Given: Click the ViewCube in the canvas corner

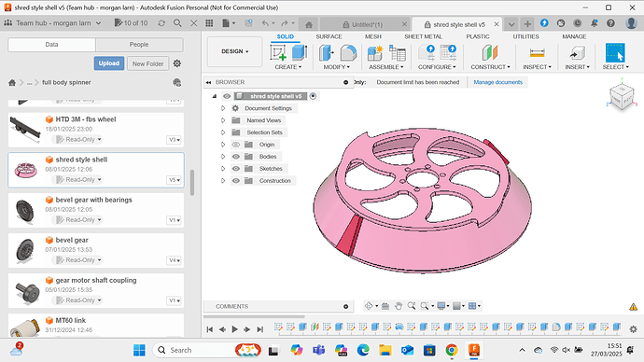Looking at the screenshot, I should coord(622,97).
